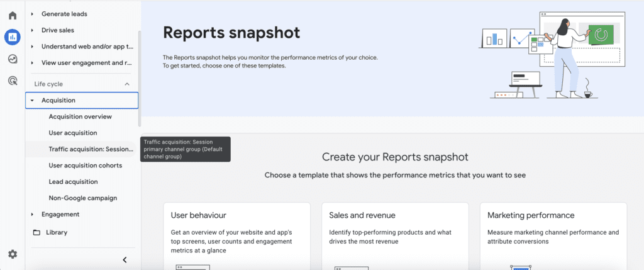The image size is (644, 270).
Task: Expand the Engagement section
Action: [x=32, y=215]
